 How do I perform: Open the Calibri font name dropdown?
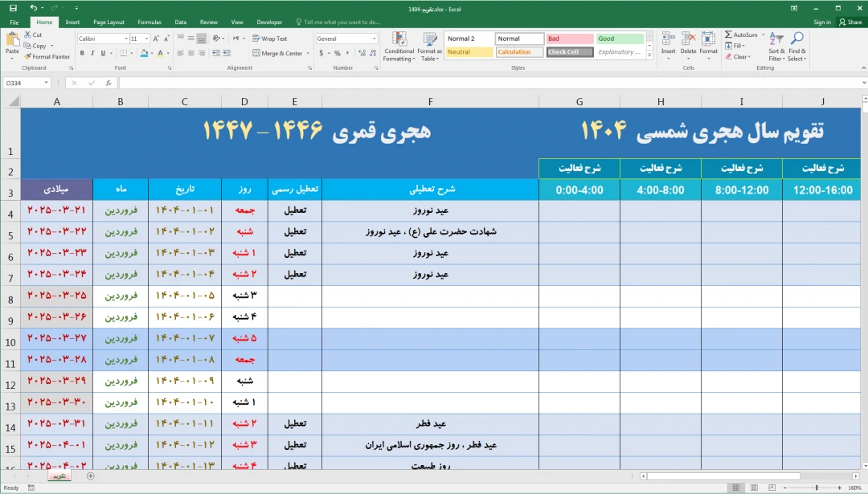coord(126,39)
